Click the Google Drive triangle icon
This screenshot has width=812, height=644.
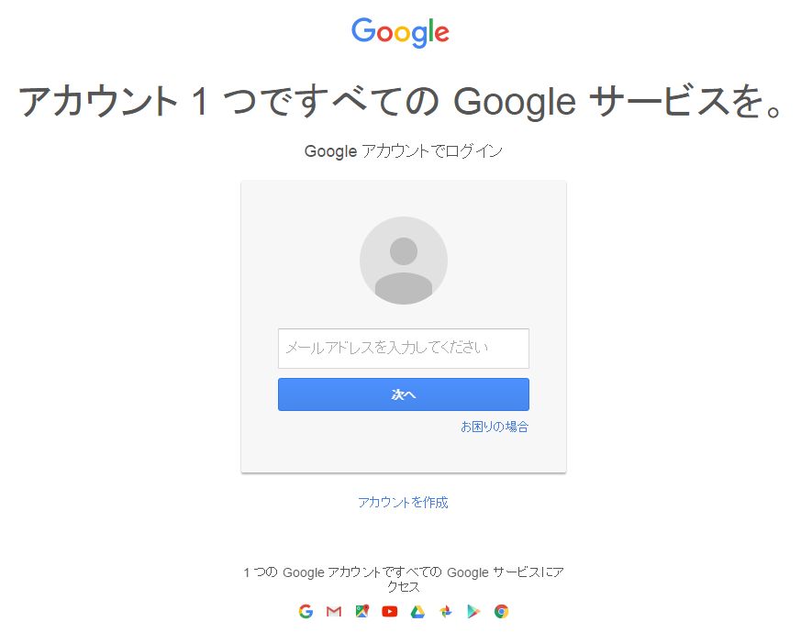tap(417, 611)
